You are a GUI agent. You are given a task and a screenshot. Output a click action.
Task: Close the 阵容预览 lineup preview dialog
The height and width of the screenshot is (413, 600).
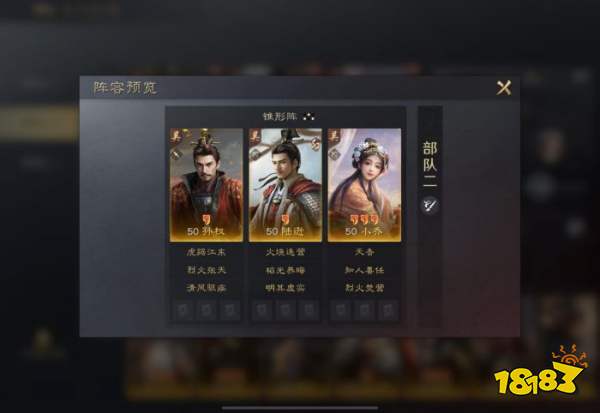504,88
